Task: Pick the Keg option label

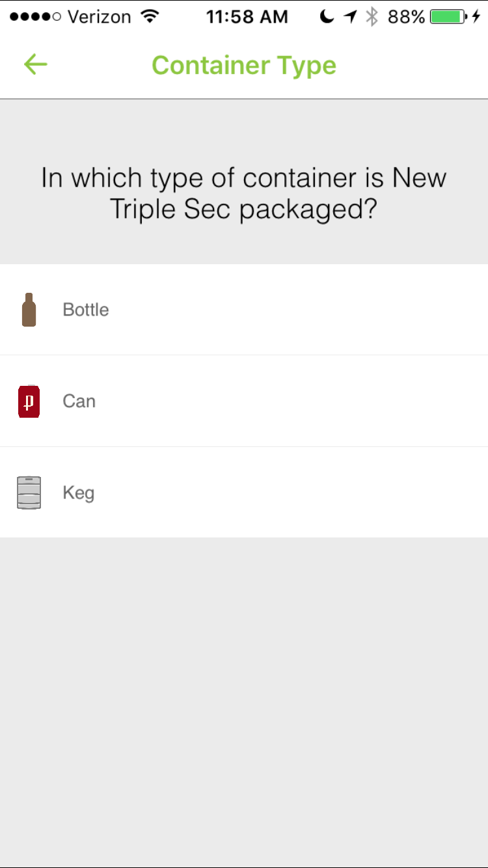Action: click(79, 493)
